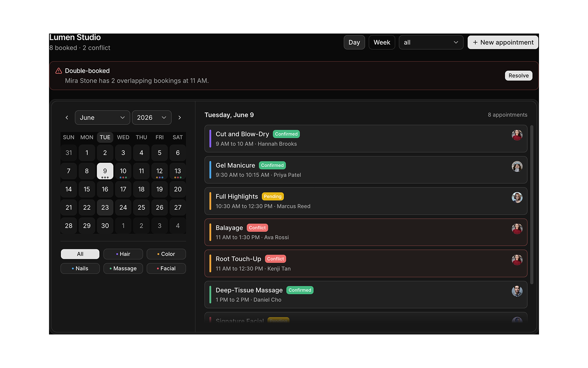This screenshot has height=368, width=588.
Task: Click the TUE weekday header
Action: pos(105,137)
